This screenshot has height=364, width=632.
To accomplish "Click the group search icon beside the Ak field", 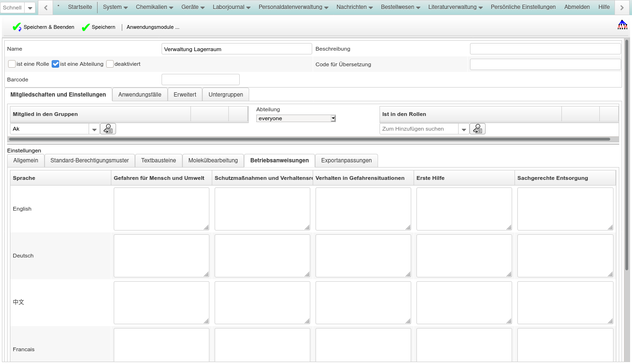I will pyautogui.click(x=108, y=129).
